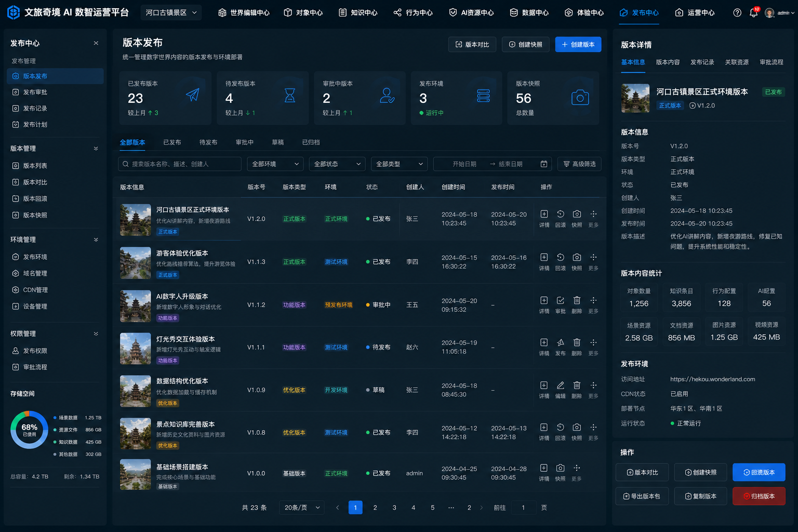
Task: Click rollback icon for V1.2.0 version row
Action: point(560,214)
